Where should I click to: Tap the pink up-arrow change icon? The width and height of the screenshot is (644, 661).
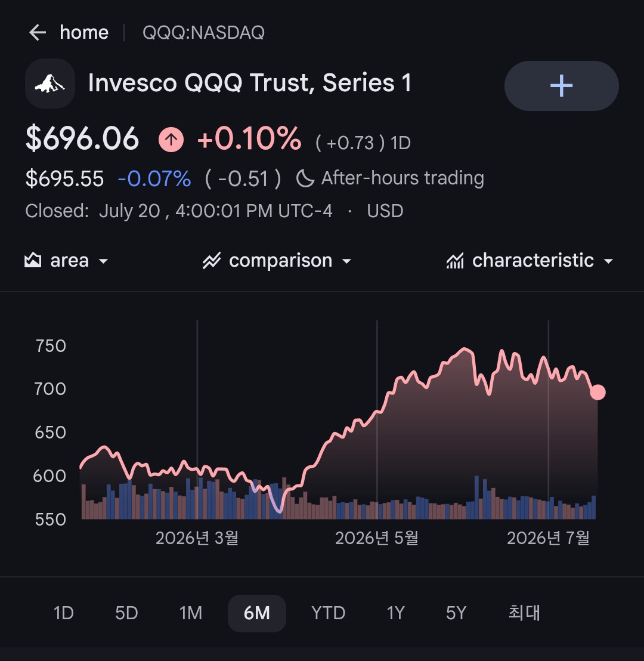click(171, 140)
